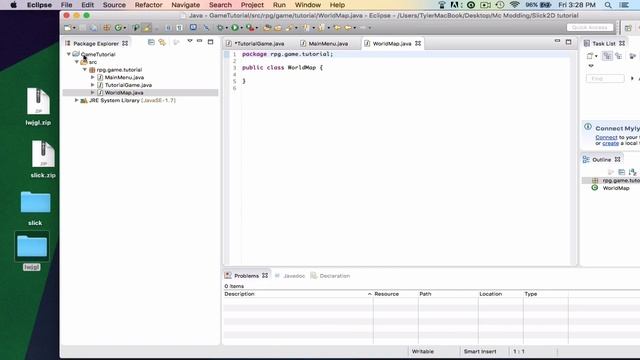
Task: Click the Resource column header in Problems
Action: click(395, 294)
